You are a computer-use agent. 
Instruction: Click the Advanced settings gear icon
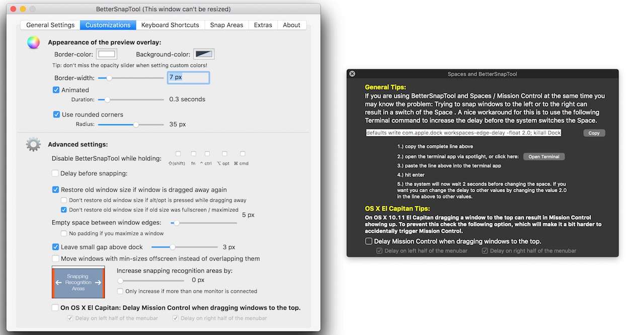[33, 145]
